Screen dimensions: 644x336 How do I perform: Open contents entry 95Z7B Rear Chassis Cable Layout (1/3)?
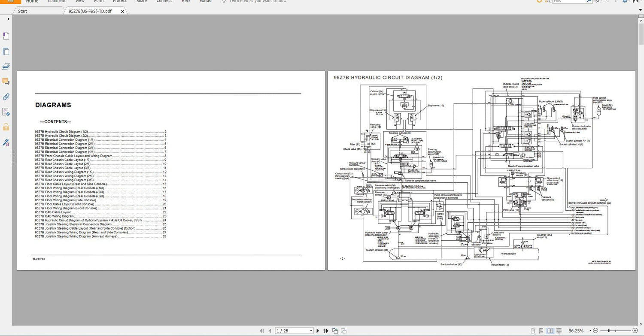point(100,160)
